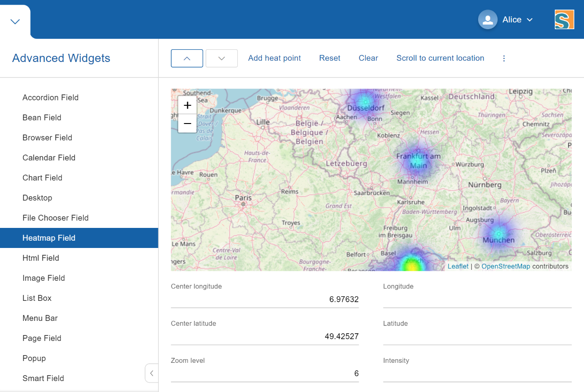The image size is (584, 392).
Task: Click Add heat point menu item
Action: 274,58
